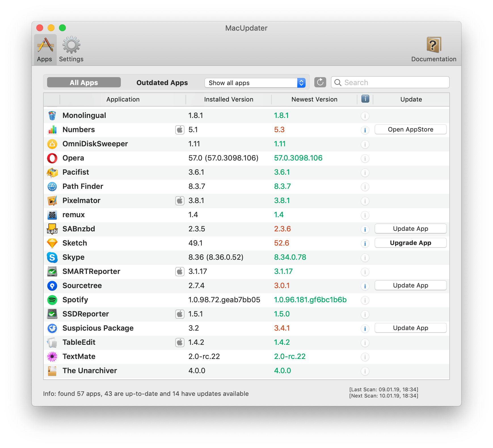This screenshot has height=448, width=493.
Task: Click the App Store badge next to SSDReporter
Action: tap(180, 314)
